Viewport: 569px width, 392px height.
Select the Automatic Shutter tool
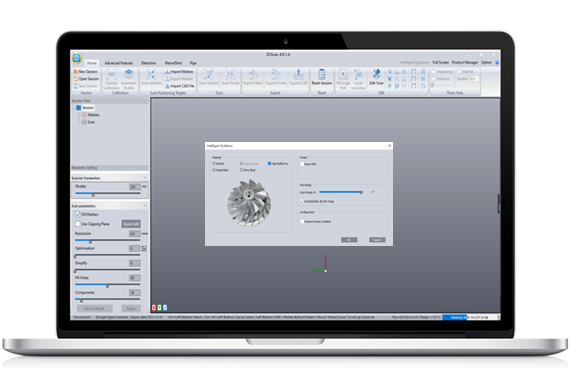pyautogui.click(x=129, y=79)
